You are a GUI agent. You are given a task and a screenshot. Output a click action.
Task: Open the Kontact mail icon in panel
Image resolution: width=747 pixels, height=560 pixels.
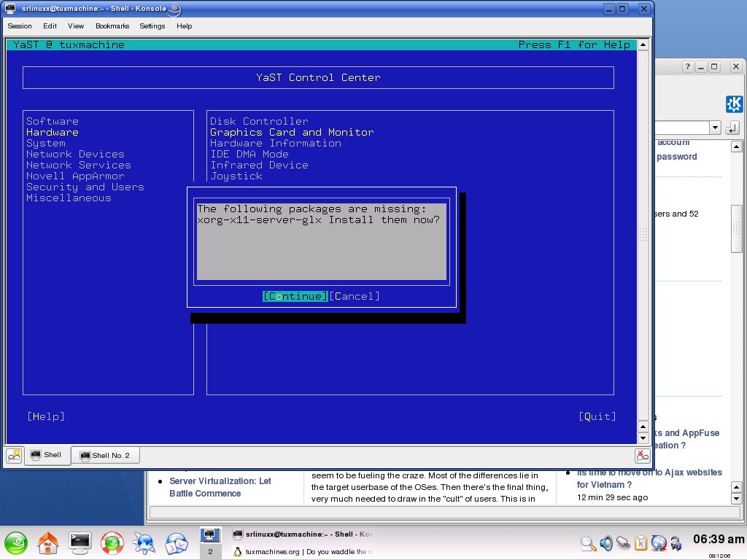tap(177, 543)
